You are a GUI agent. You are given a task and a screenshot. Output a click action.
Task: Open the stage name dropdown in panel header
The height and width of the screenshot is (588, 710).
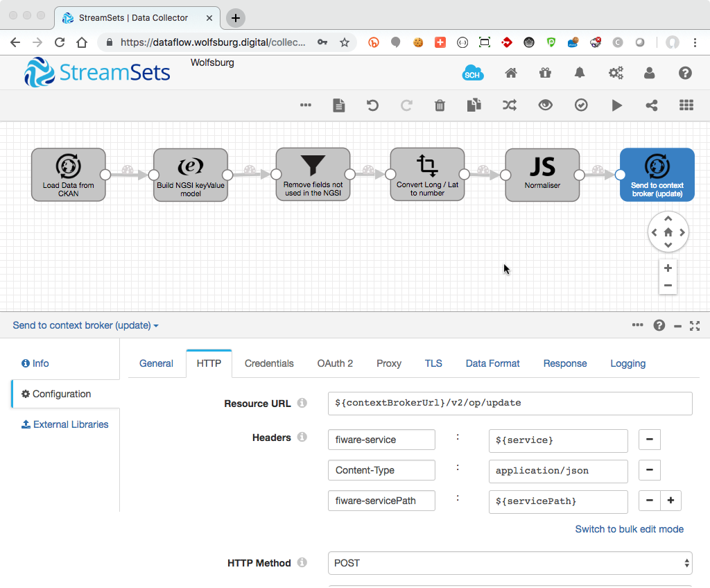click(x=86, y=325)
